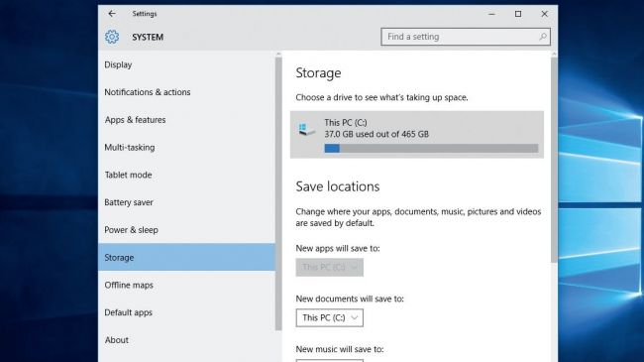644x362 pixels.
Task: Select Battery saver section
Action: 186,202
